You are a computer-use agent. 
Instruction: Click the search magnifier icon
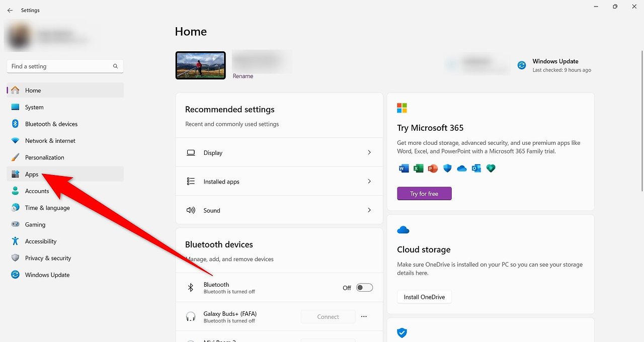pos(115,66)
